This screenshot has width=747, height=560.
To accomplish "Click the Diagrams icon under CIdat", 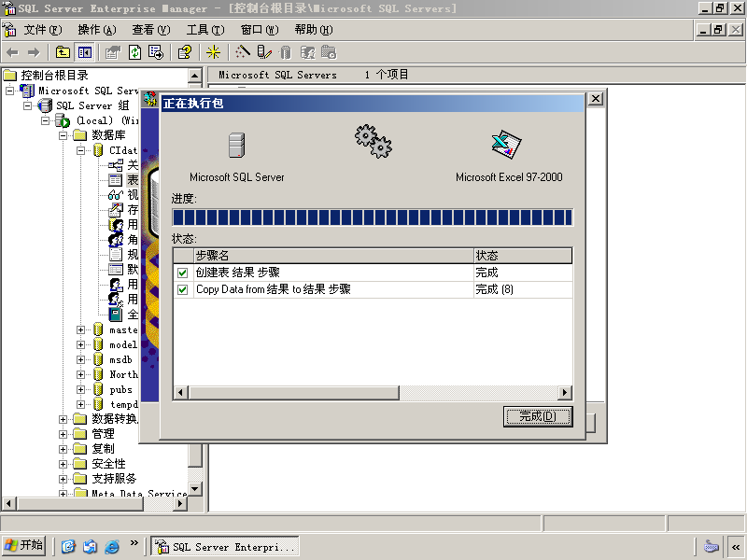I will 115,165.
